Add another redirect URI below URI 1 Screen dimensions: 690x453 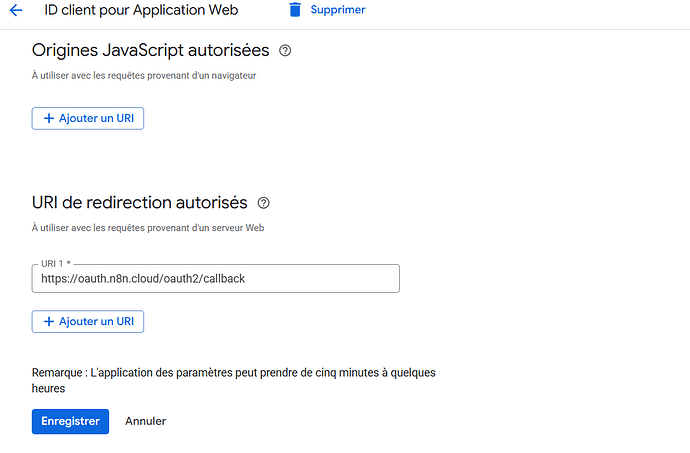(88, 322)
